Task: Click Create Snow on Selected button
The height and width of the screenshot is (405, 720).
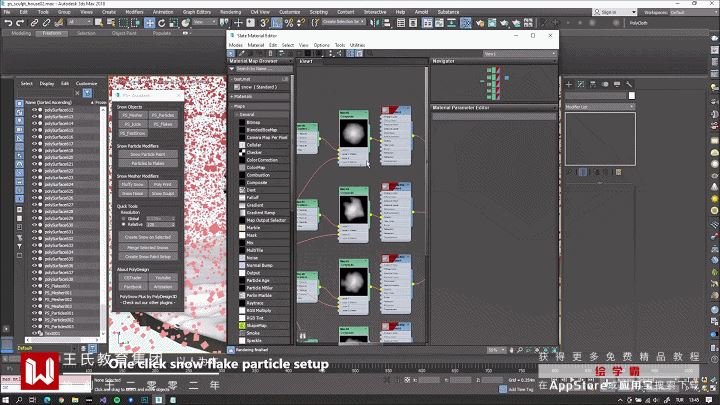Action: [147, 237]
